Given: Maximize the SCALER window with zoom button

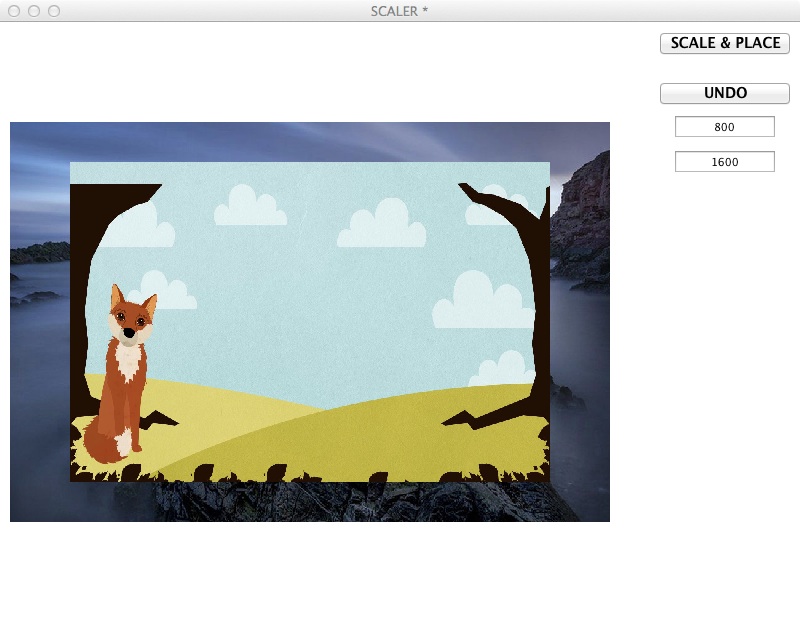Looking at the screenshot, I should point(54,11).
